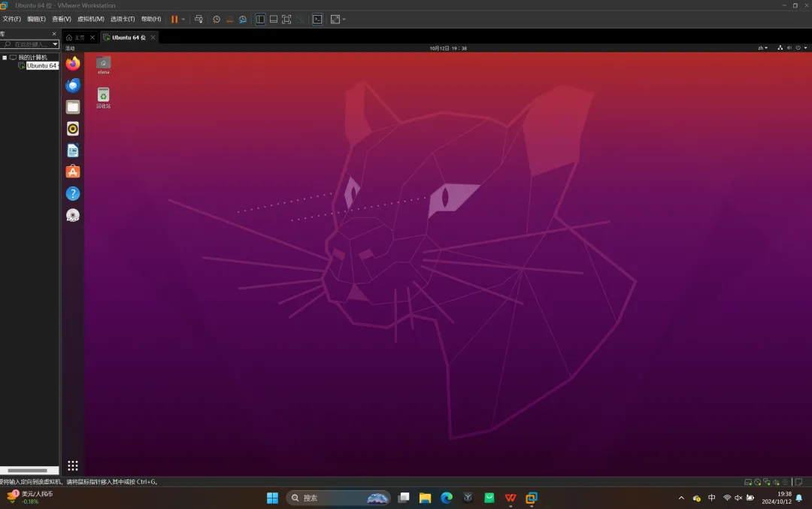Open the 查看(V) menu
This screenshot has height=509, width=812.
point(61,19)
